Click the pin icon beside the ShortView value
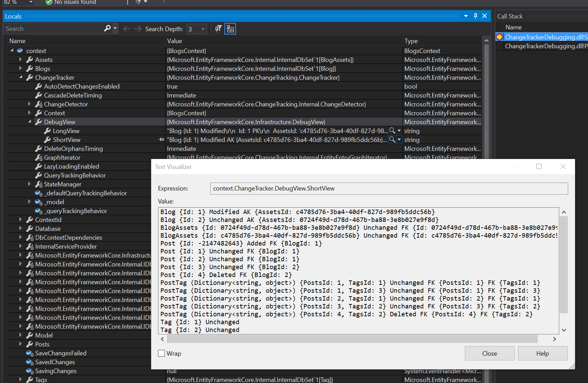 (x=161, y=140)
